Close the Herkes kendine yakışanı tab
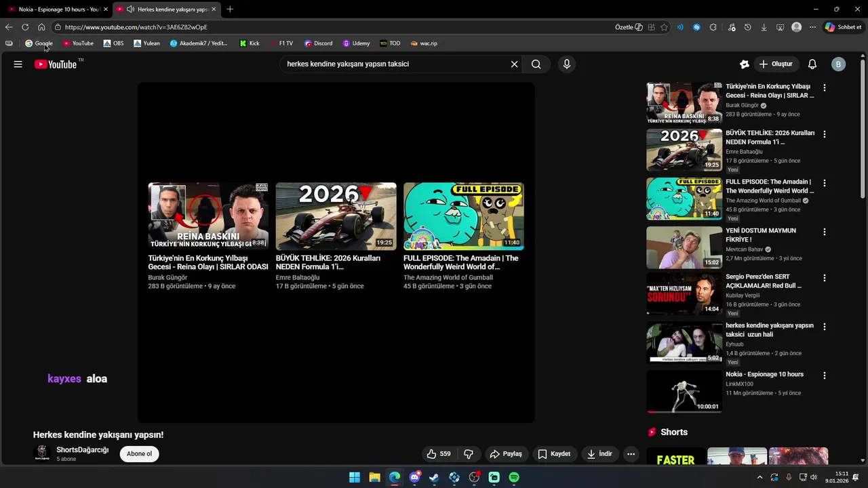868x488 pixels. (214, 9)
